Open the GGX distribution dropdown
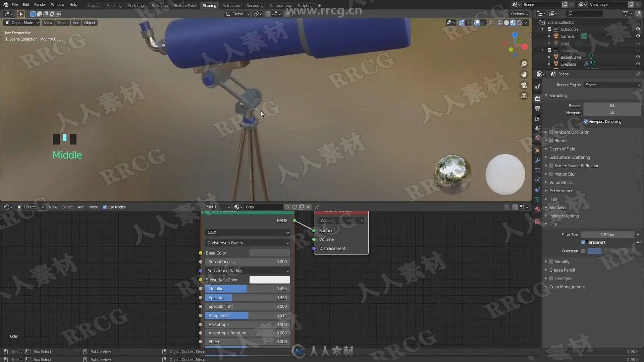Viewport: 644px width, 362px height. pos(248,232)
